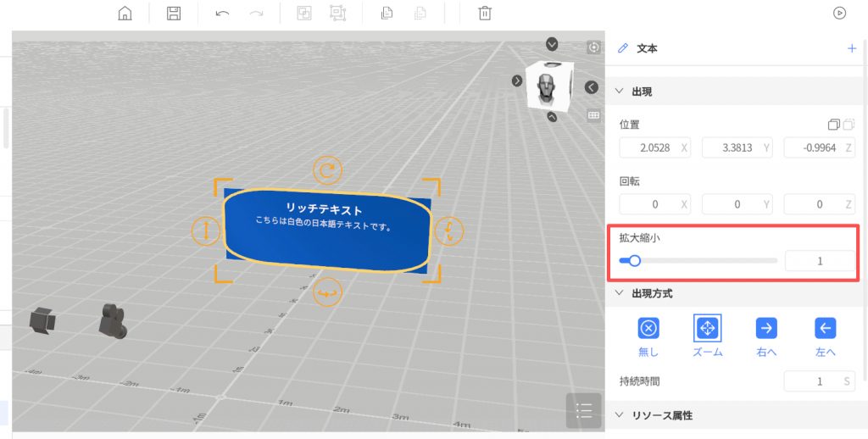This screenshot has height=439, width=868.
Task: Click the position X input field
Action: pyautogui.click(x=648, y=148)
